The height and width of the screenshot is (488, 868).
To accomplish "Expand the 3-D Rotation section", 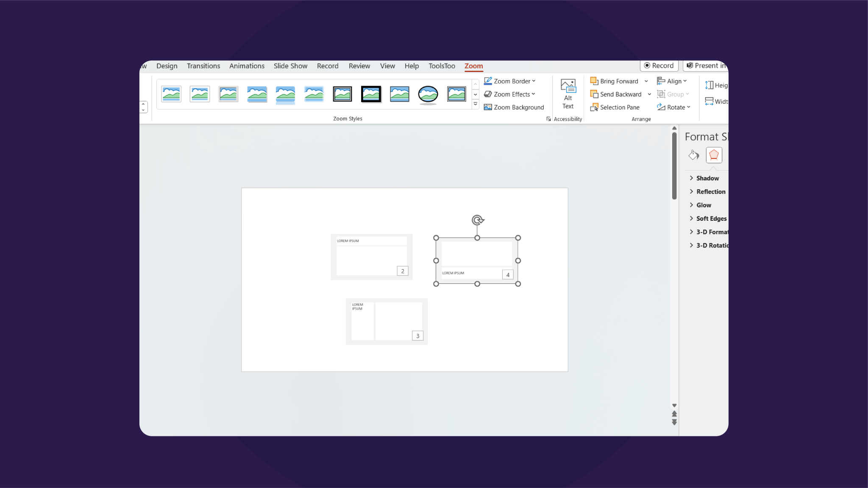I will pyautogui.click(x=712, y=245).
